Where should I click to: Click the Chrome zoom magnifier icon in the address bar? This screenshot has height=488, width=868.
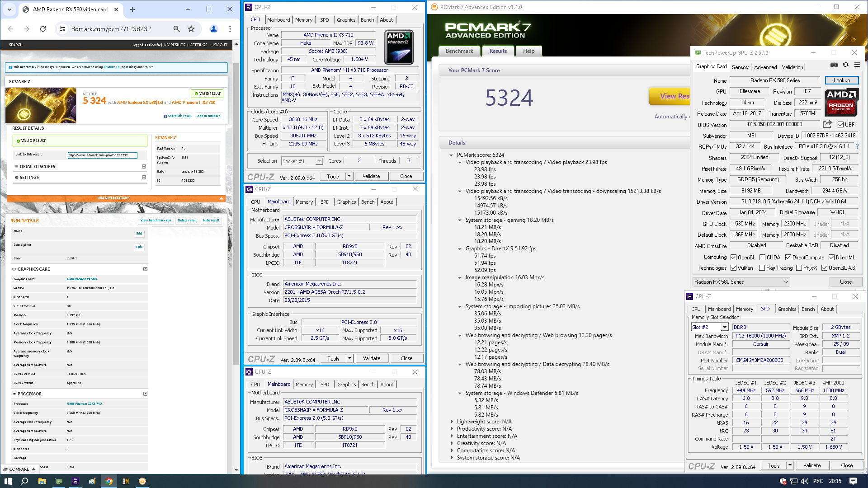[176, 29]
